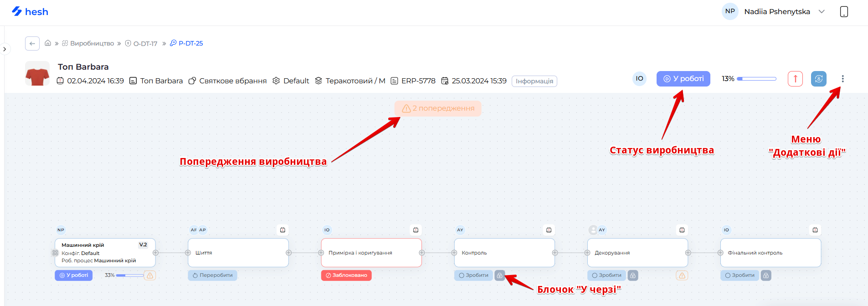
Task: Toggle Зробити status under Контроль
Action: click(x=473, y=275)
